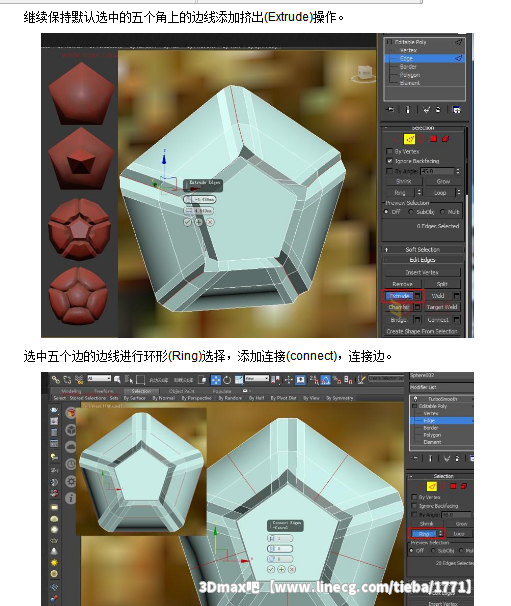Viewport: 511px width, 606px height.
Task: Activate Select and Move tool in toolbar
Action: (x=216, y=380)
